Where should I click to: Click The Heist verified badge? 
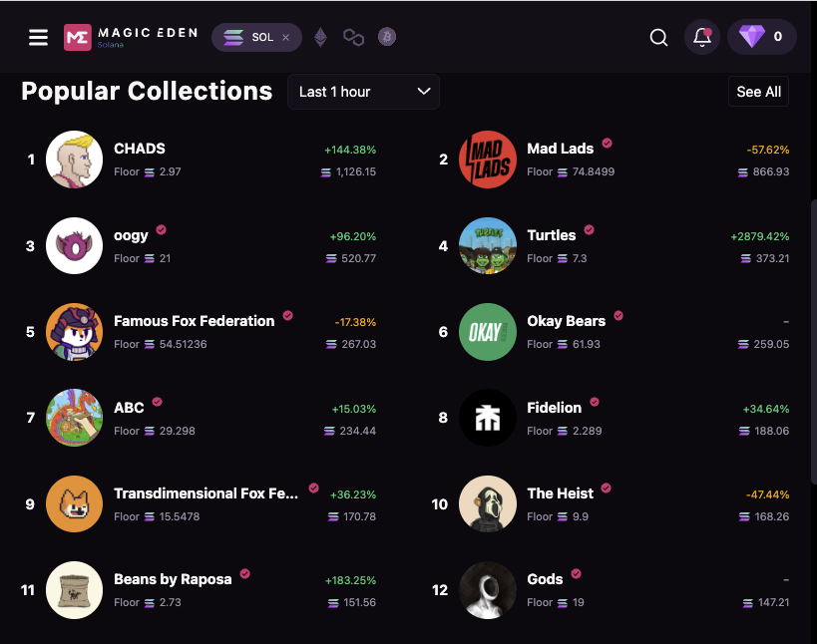pyautogui.click(x=606, y=487)
